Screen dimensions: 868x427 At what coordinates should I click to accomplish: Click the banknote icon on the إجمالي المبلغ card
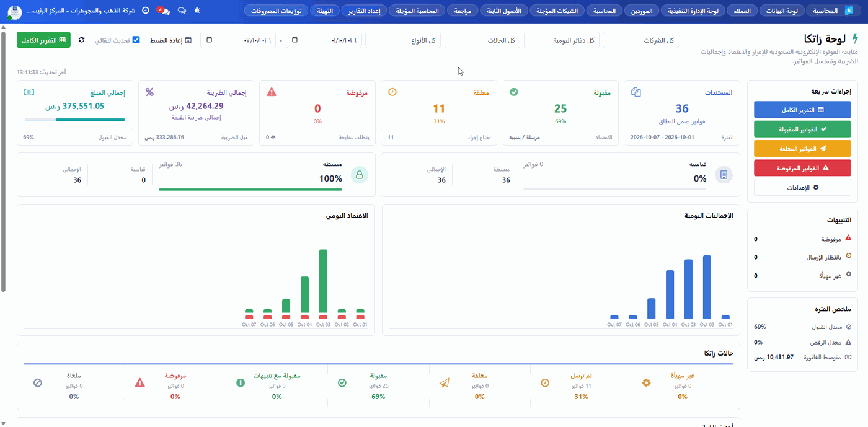[x=29, y=92]
